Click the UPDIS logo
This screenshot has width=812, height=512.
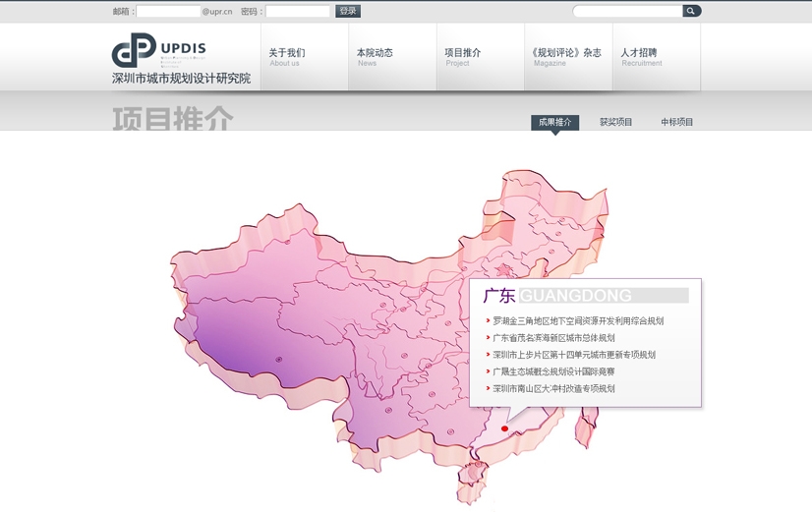point(181,59)
